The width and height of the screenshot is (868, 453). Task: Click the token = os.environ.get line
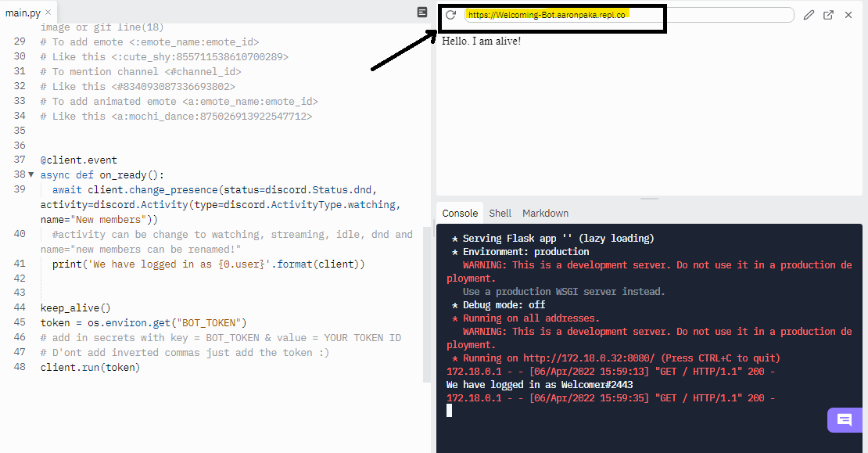click(x=143, y=323)
